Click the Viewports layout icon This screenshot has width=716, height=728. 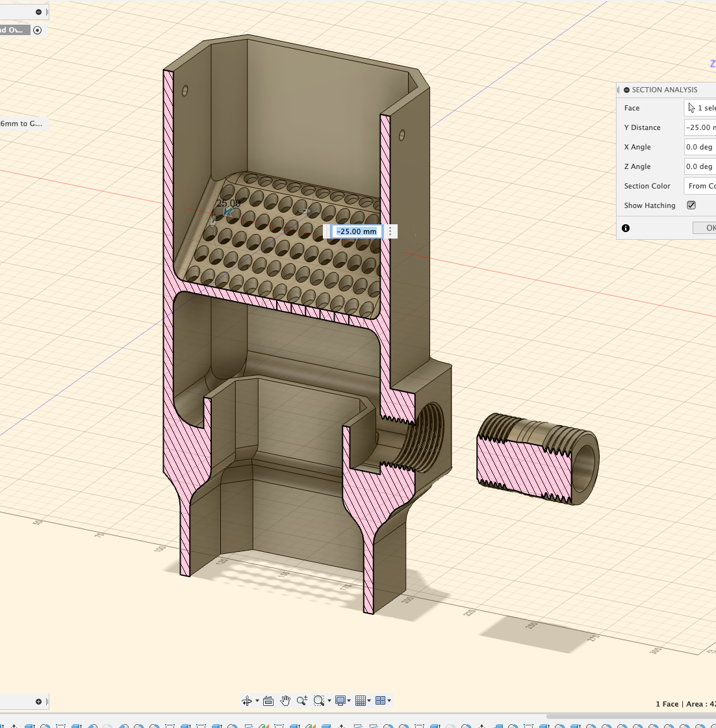[380, 701]
